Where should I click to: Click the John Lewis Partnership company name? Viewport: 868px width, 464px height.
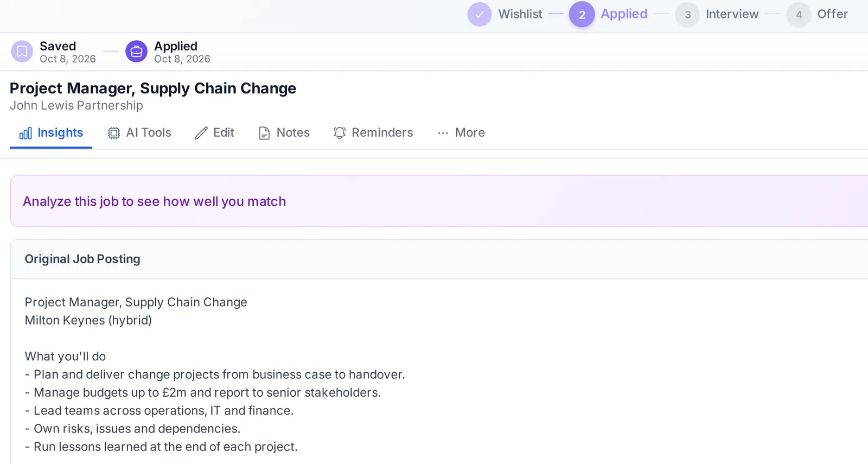[76, 105]
